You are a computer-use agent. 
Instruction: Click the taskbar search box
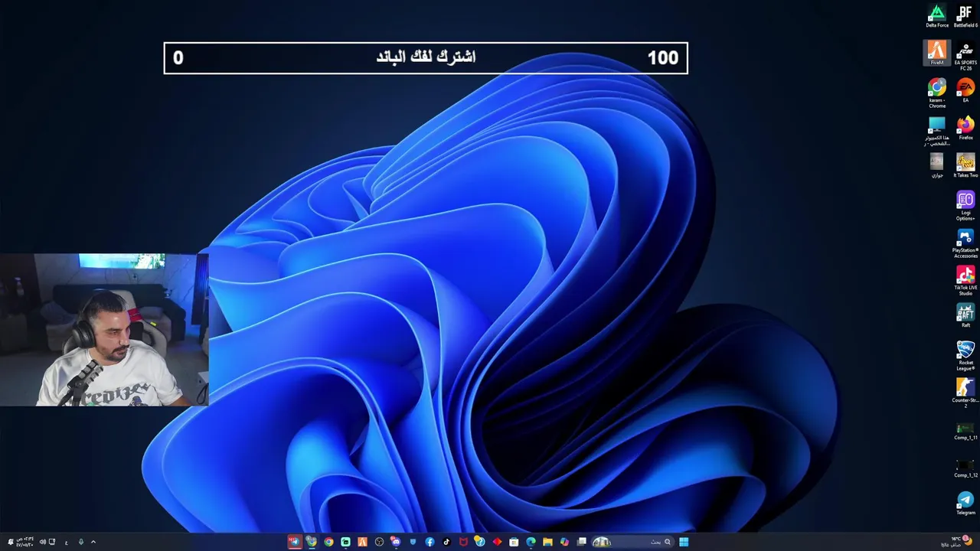pos(633,542)
